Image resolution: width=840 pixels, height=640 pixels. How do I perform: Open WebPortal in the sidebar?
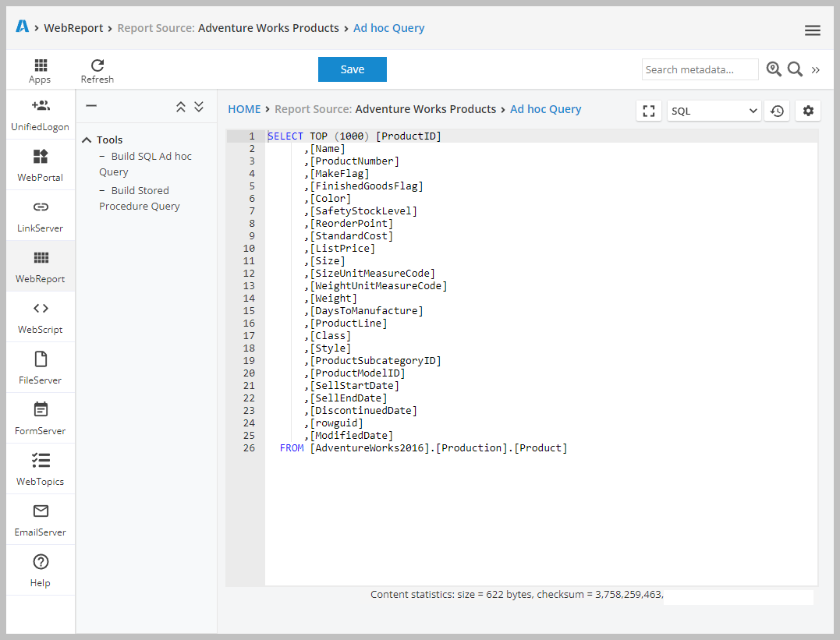click(41, 165)
